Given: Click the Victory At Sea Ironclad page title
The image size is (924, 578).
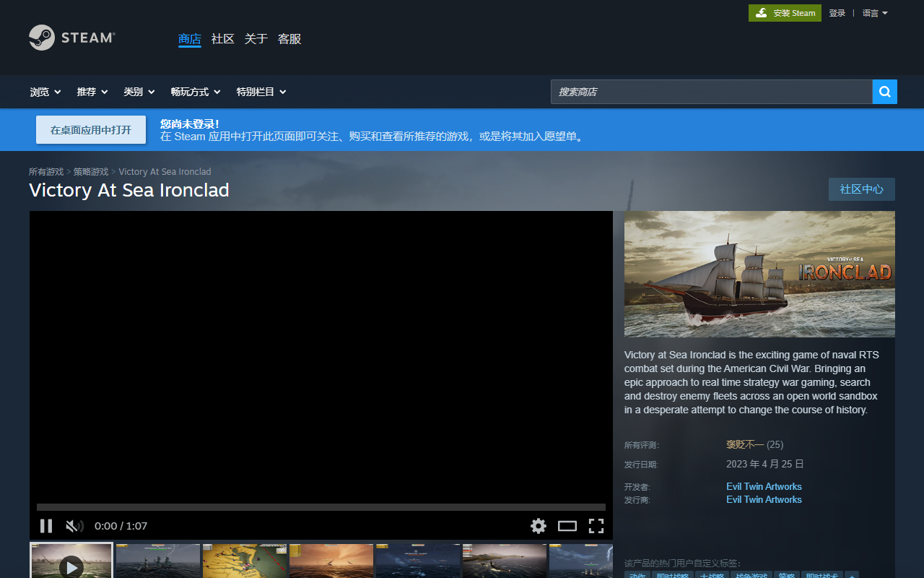Looking at the screenshot, I should pyautogui.click(x=129, y=190).
